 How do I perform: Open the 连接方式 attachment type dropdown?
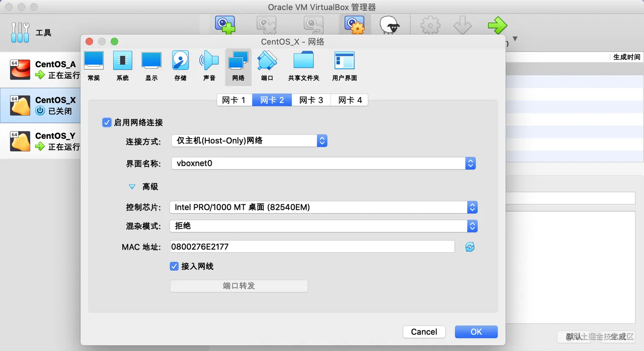pyautogui.click(x=249, y=141)
